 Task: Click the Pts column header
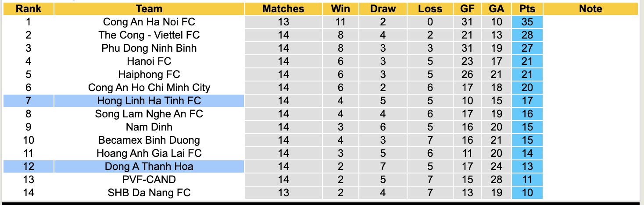[x=527, y=9]
